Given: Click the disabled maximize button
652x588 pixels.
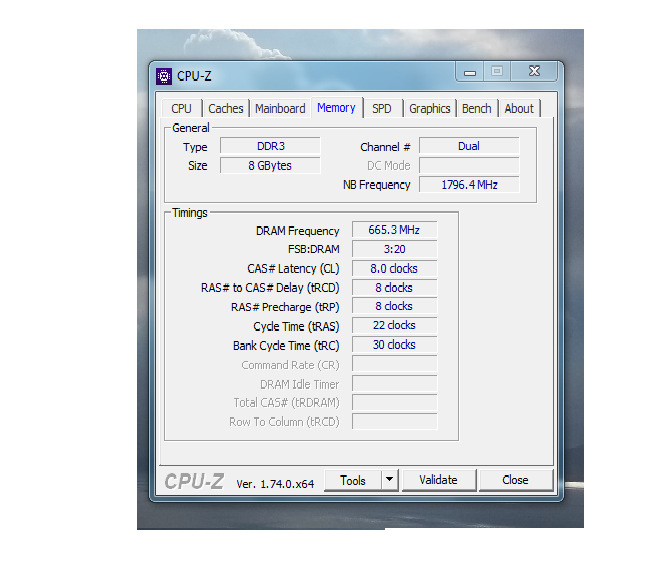Looking at the screenshot, I should [x=496, y=72].
